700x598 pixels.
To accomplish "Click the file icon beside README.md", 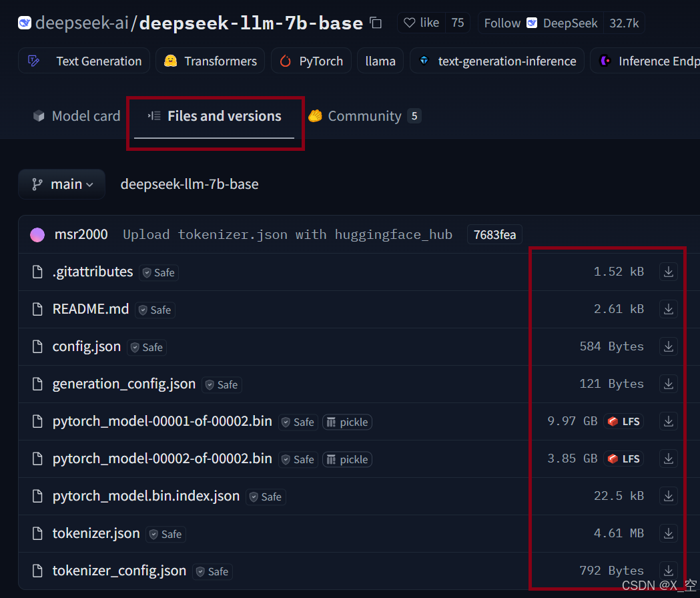I will coord(37,309).
